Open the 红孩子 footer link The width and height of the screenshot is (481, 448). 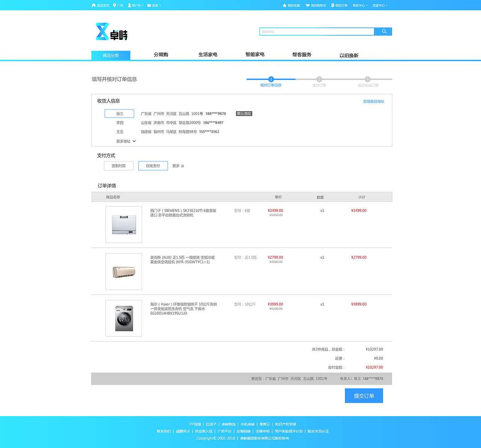211,424
